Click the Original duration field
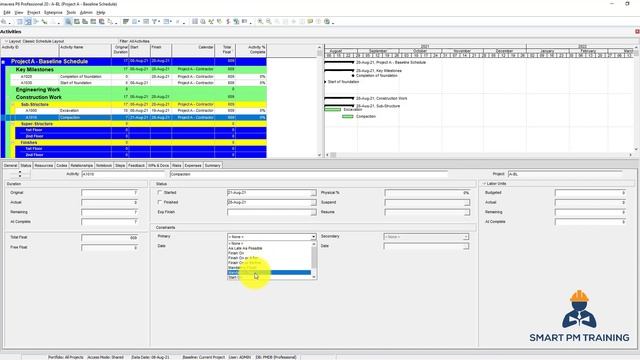 110,193
